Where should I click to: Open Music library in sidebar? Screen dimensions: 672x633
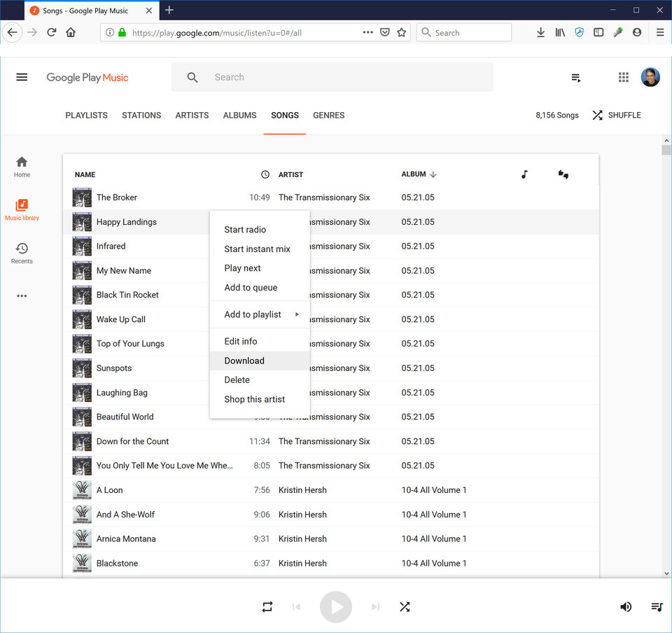(22, 209)
